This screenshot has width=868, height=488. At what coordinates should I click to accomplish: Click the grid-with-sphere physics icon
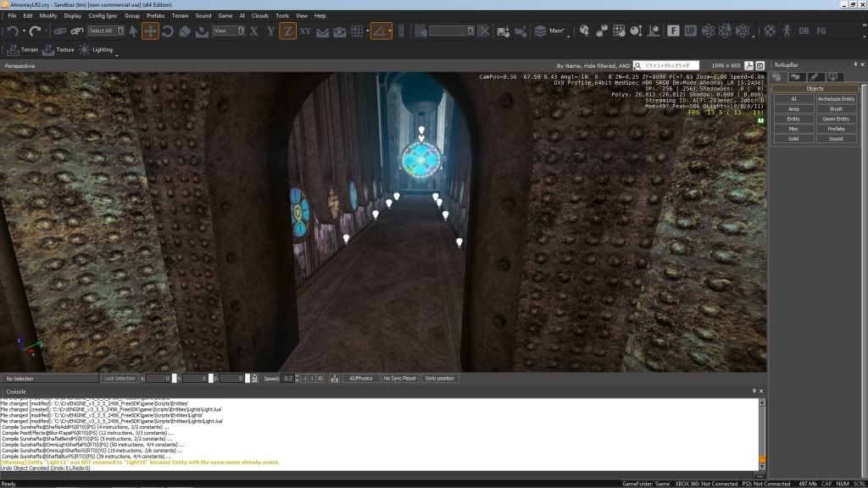(x=619, y=31)
